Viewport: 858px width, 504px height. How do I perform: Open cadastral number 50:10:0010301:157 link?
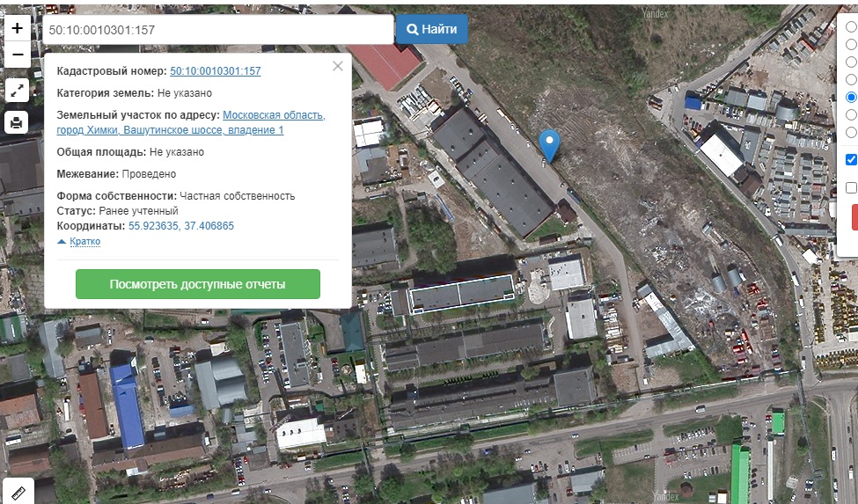[215, 71]
